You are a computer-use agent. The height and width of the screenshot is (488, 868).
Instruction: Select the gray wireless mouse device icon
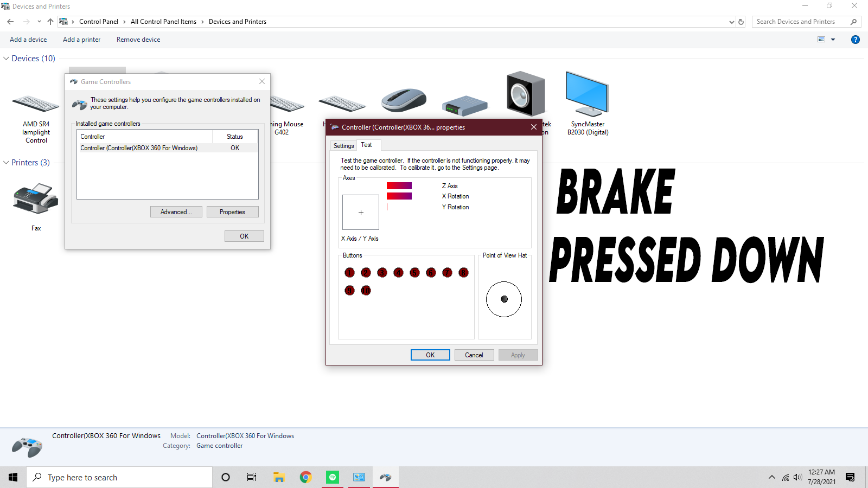tap(404, 100)
